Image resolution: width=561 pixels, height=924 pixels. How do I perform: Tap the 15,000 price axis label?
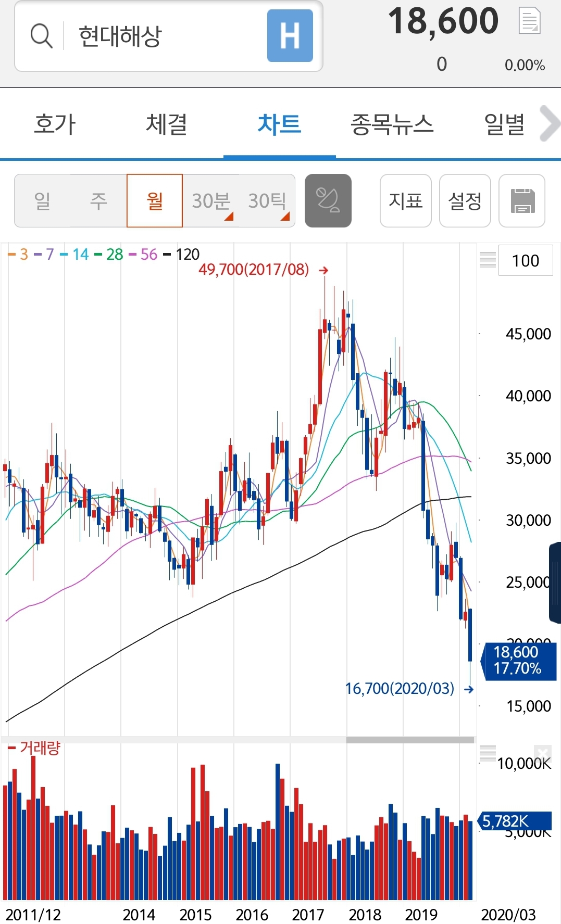click(528, 706)
